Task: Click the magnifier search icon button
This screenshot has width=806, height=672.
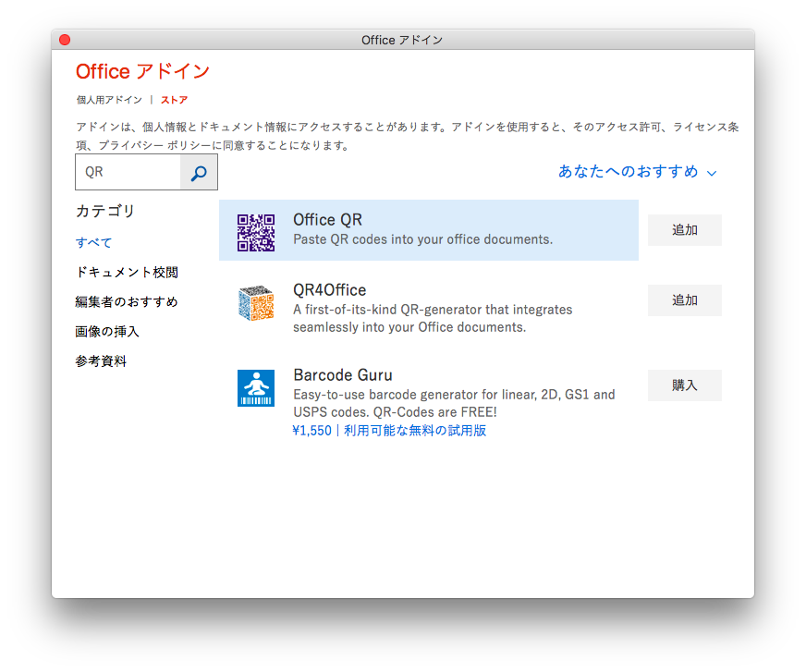Action: pyautogui.click(x=199, y=173)
